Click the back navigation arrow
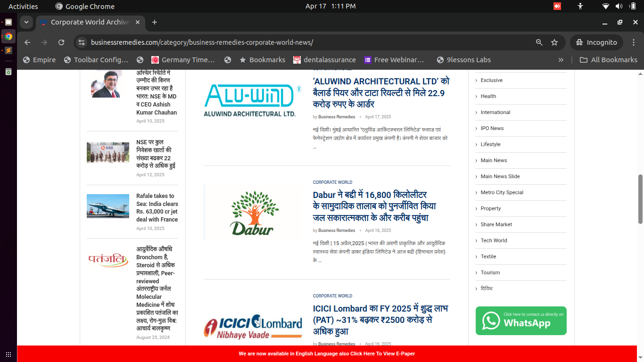Viewport: 644px width, 362px height. click(x=27, y=42)
